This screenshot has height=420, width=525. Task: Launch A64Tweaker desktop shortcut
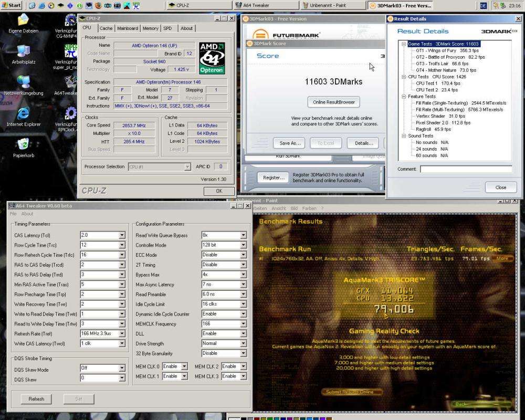point(66,86)
